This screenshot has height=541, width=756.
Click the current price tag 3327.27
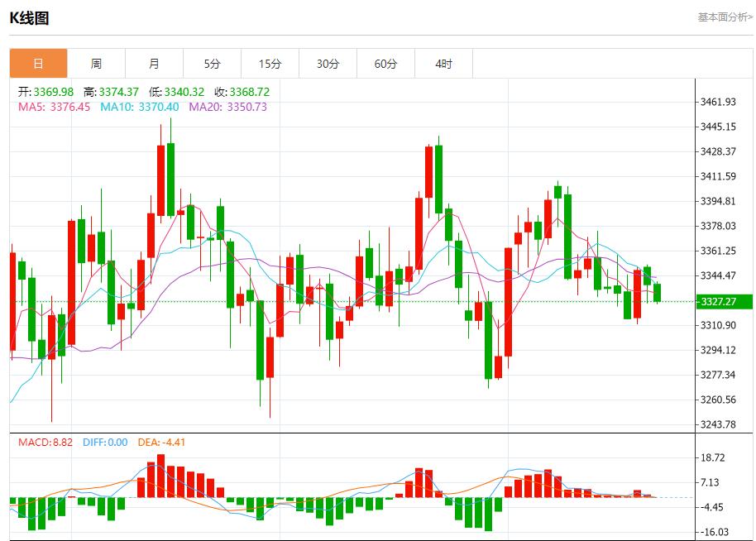click(x=718, y=303)
